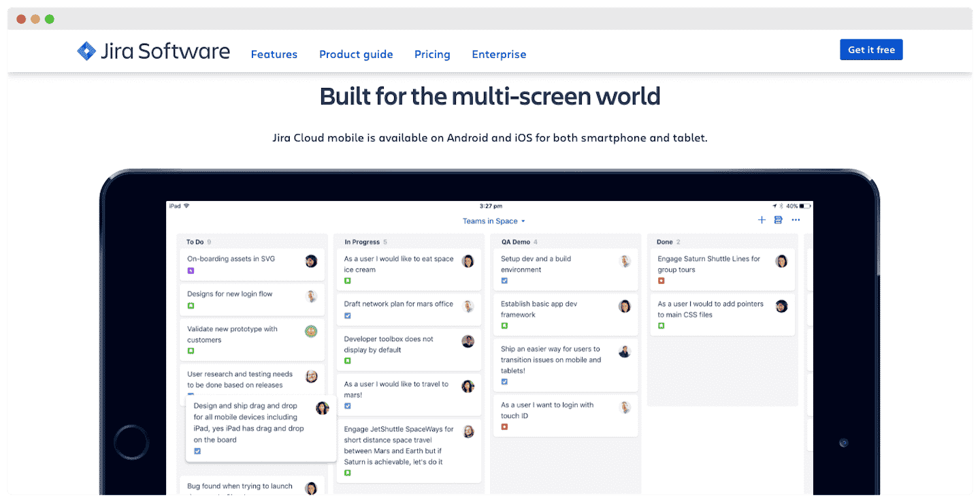980x502 pixels.
Task: Open the Enterprise nav link
Action: pos(499,54)
